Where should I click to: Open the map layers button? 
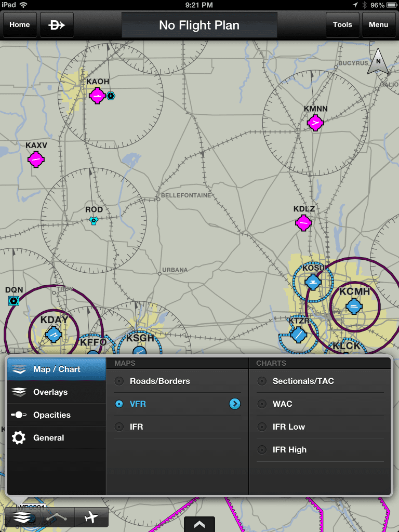pyautogui.click(x=22, y=517)
